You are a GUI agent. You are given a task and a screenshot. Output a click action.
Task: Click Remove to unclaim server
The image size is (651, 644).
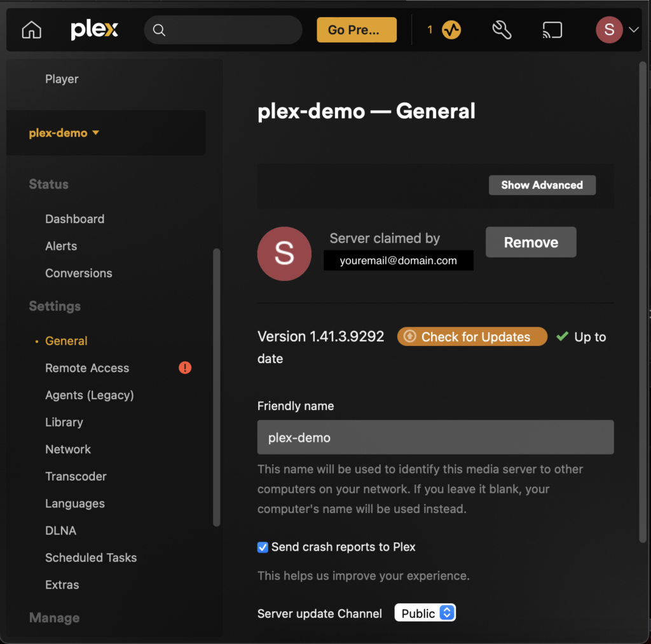coord(531,242)
